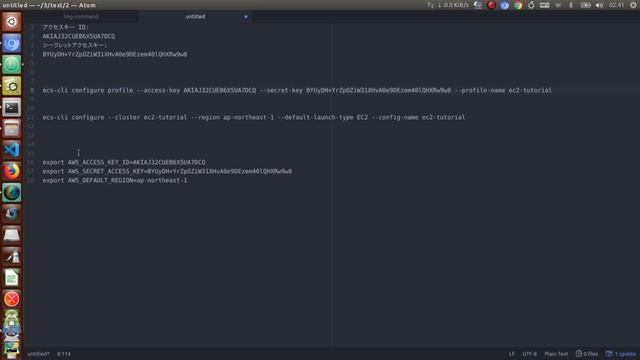Viewport: 640px width, 360px height.
Task: Launch Chromium from the Ubuntu dock
Action: [x=11, y=43]
